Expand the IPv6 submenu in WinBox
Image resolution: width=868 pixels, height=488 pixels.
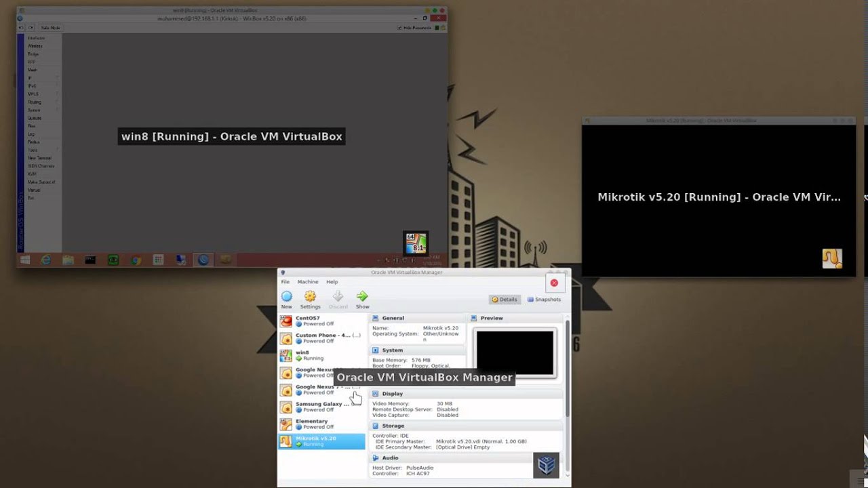tap(42, 86)
